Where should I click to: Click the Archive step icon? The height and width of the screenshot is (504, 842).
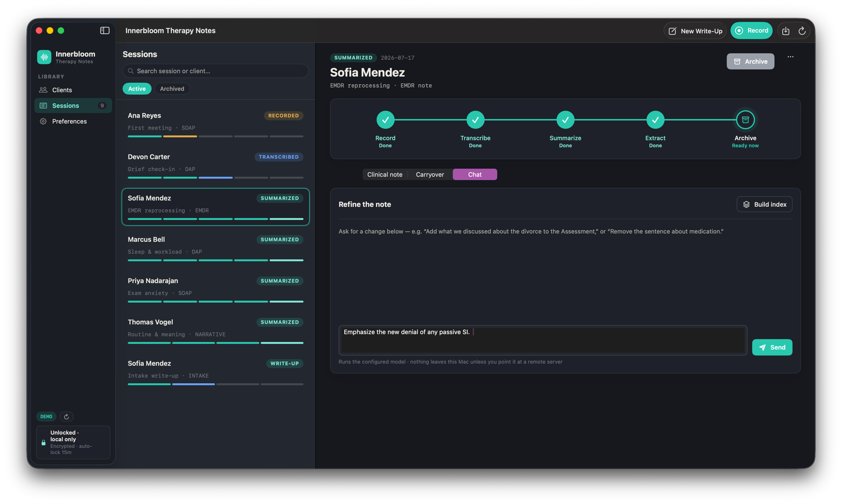coord(745,120)
